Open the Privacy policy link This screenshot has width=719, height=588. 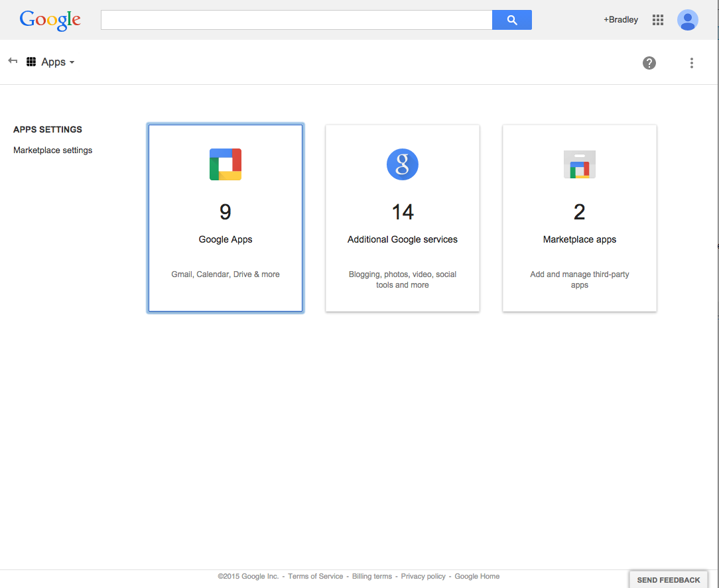pos(423,576)
